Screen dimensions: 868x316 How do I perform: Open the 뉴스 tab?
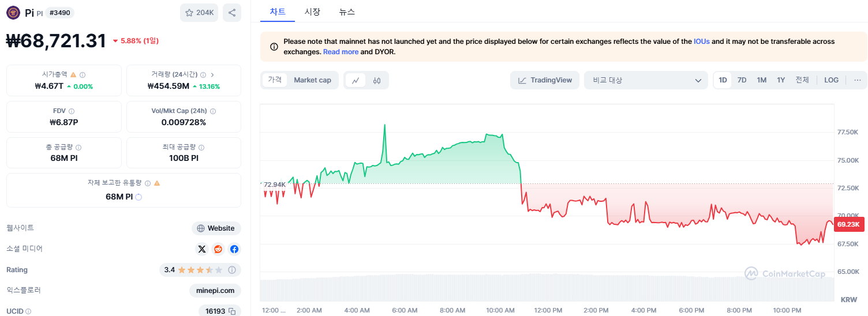point(347,12)
